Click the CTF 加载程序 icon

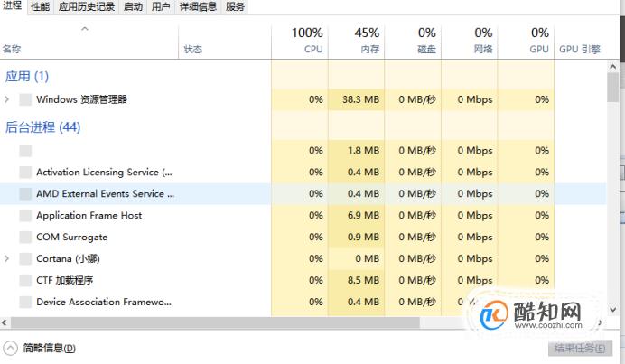[x=25, y=280]
